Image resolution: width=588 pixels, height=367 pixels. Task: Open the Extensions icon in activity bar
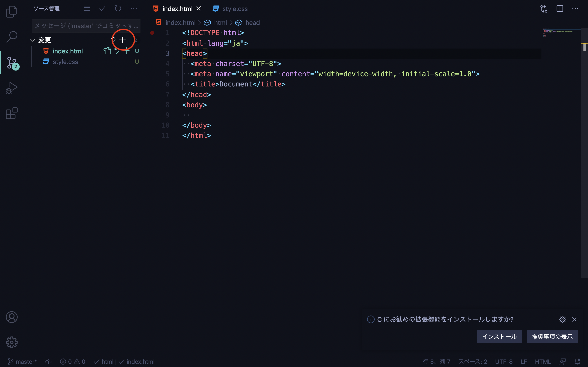pos(11,113)
